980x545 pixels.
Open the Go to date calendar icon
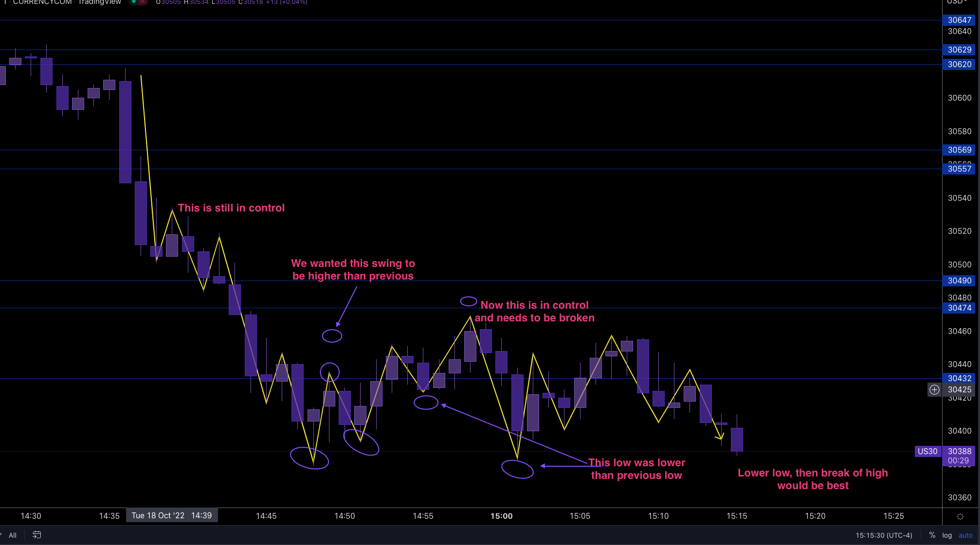(36, 535)
